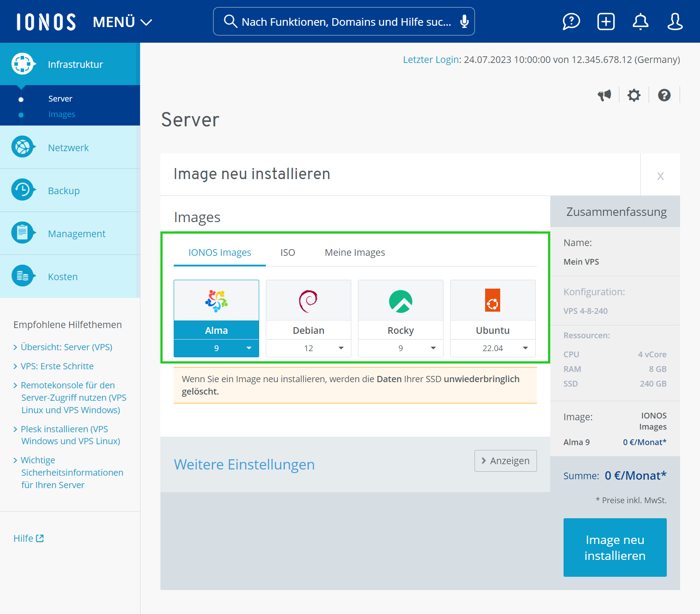
Task: Select the Debian logo tile
Action: click(x=308, y=301)
